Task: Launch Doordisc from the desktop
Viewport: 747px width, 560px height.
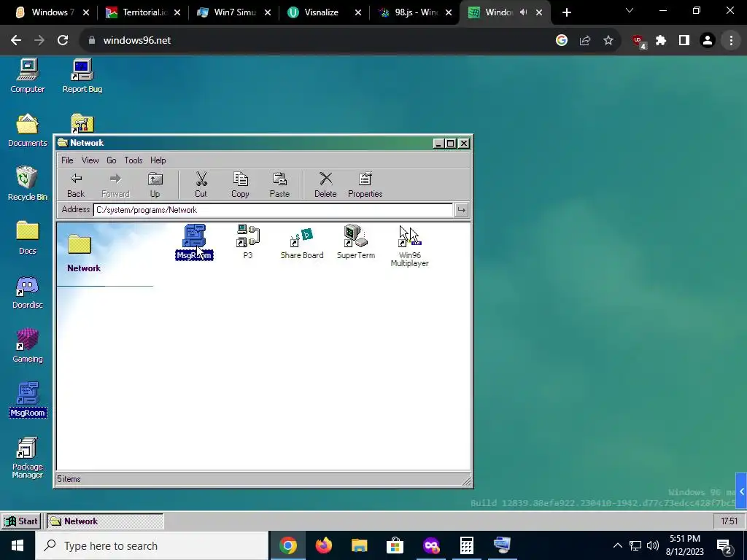Action: pyautogui.click(x=27, y=292)
